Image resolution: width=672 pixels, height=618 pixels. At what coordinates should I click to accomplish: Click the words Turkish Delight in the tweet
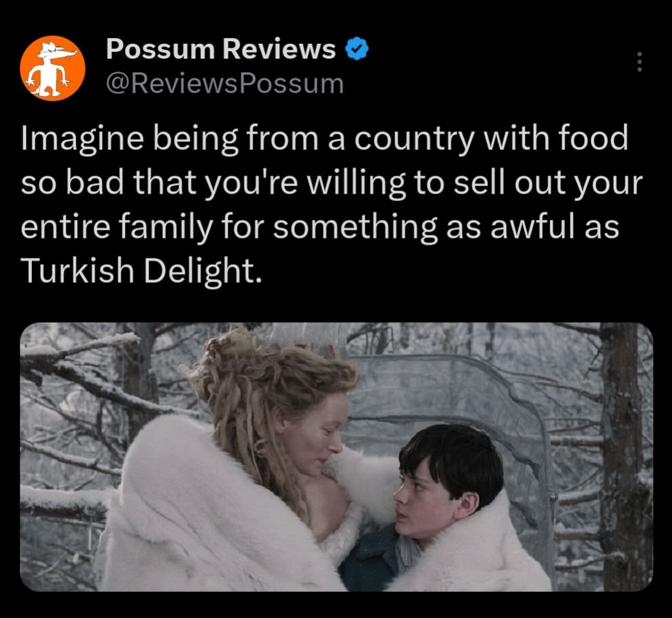click(x=139, y=270)
